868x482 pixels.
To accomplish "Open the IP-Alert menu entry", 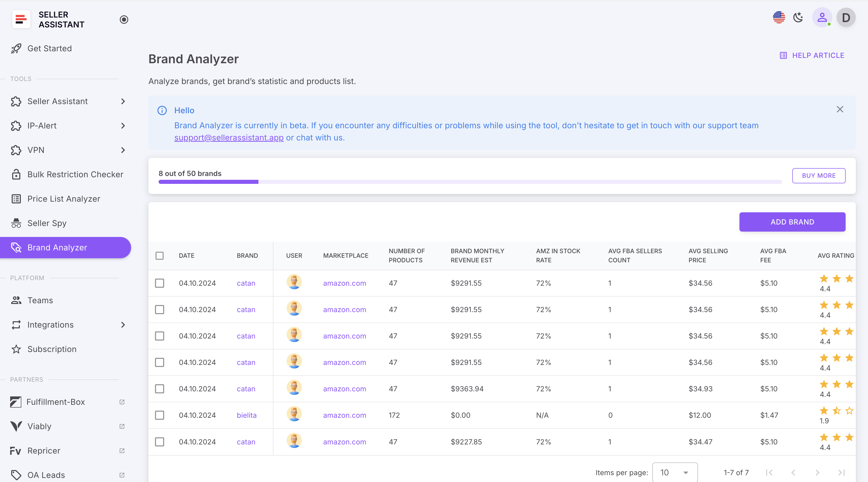I will pos(42,126).
